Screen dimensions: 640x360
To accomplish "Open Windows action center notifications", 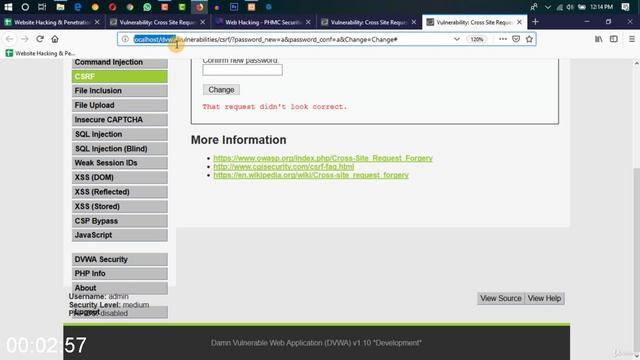I will (625, 7).
